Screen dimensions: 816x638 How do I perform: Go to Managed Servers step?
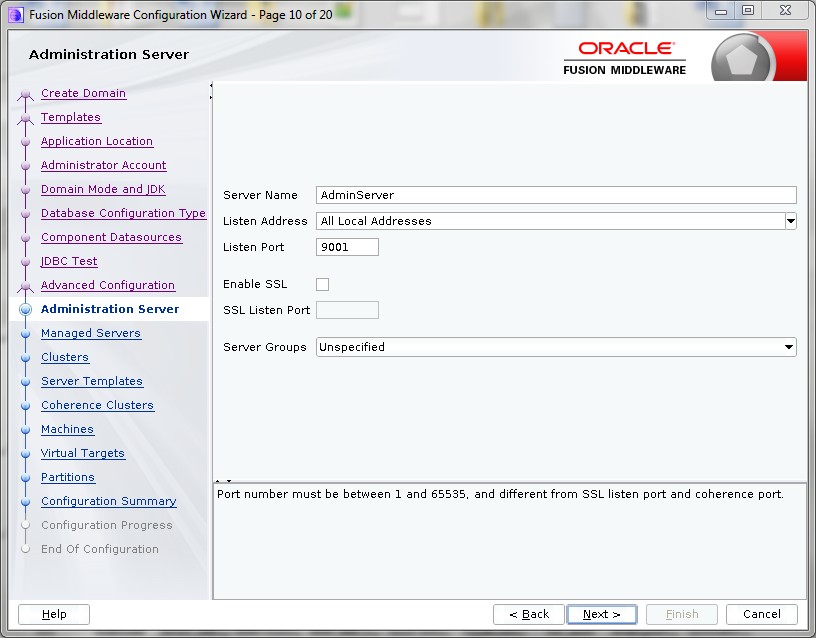[x=91, y=333]
